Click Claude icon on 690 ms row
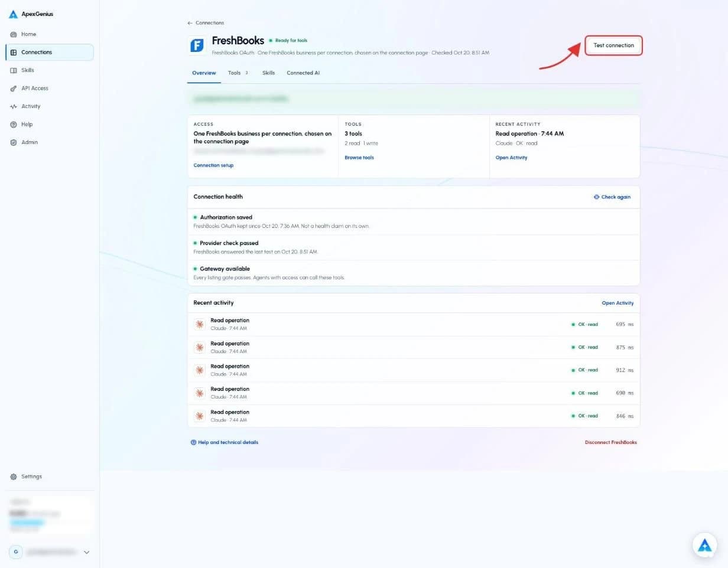 [200, 393]
